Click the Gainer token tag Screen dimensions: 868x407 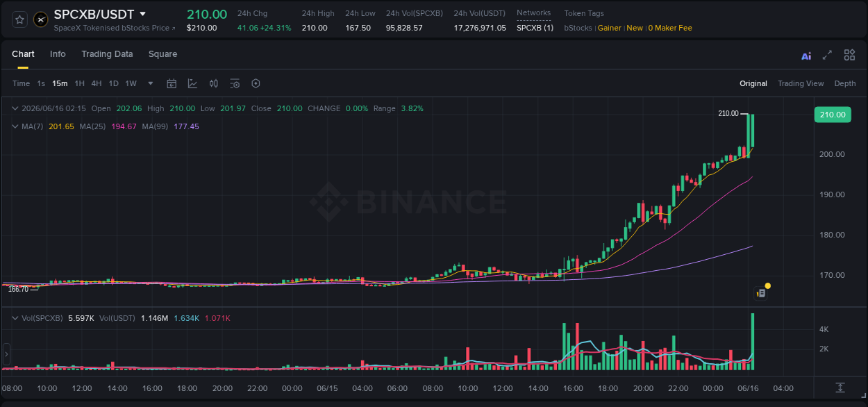coord(610,28)
